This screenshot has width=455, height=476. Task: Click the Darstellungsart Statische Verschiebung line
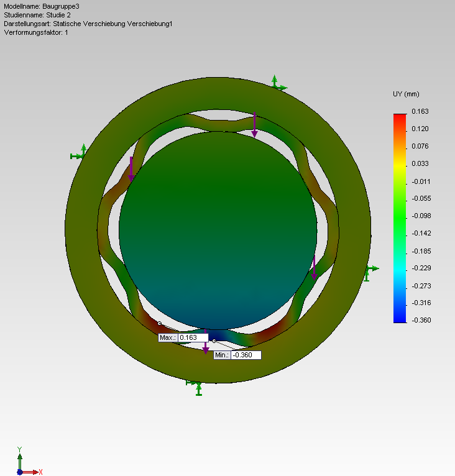88,24
